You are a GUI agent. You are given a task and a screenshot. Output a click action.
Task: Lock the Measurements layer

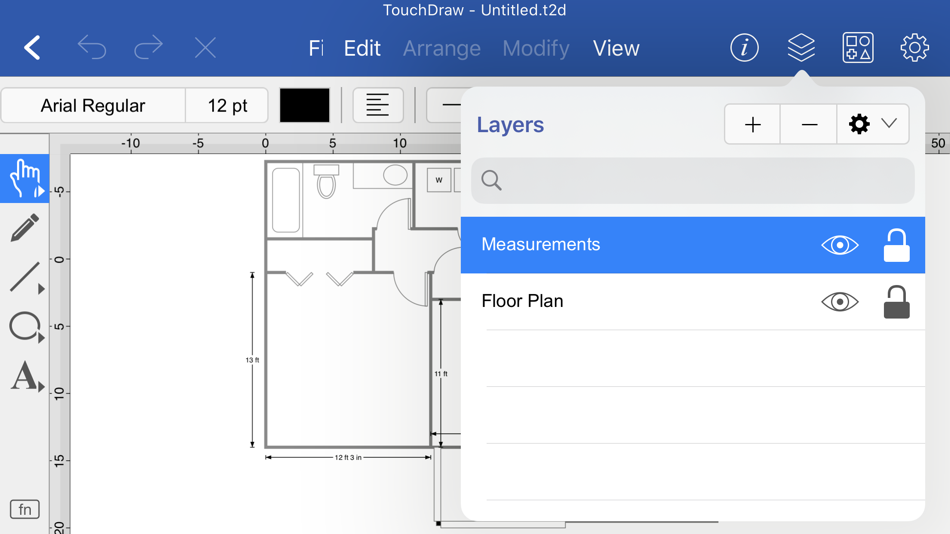(x=896, y=245)
